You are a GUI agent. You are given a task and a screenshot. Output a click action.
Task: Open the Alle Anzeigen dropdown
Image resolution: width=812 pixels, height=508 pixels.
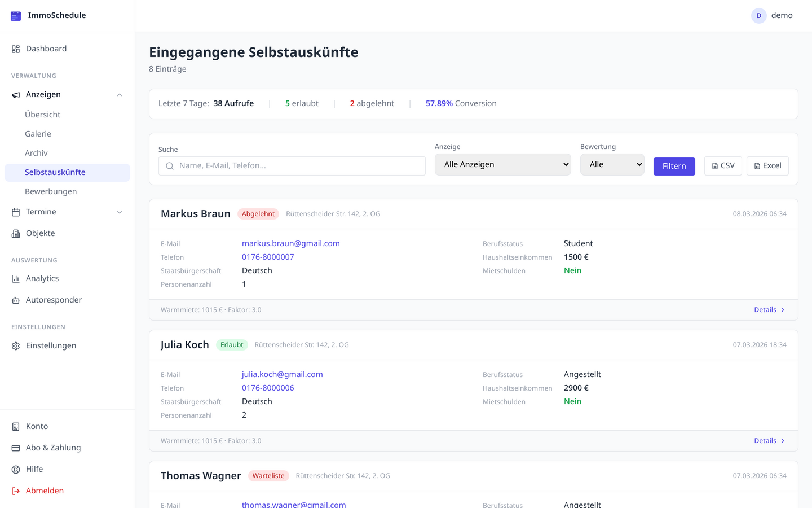click(x=502, y=164)
